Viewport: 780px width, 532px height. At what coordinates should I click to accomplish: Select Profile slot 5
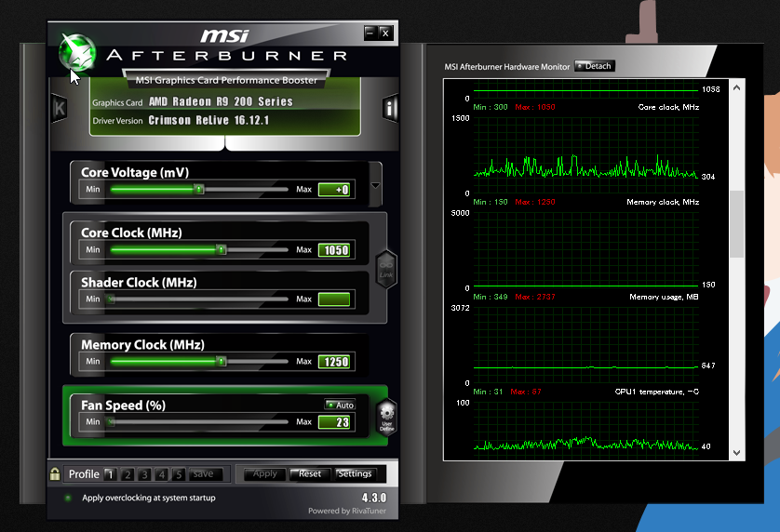(178, 474)
